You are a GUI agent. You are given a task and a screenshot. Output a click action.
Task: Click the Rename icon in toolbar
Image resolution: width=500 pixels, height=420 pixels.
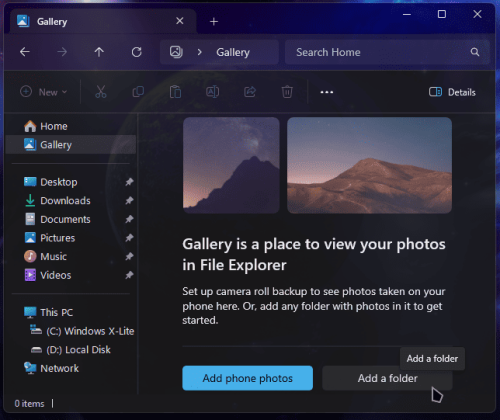[x=213, y=92]
